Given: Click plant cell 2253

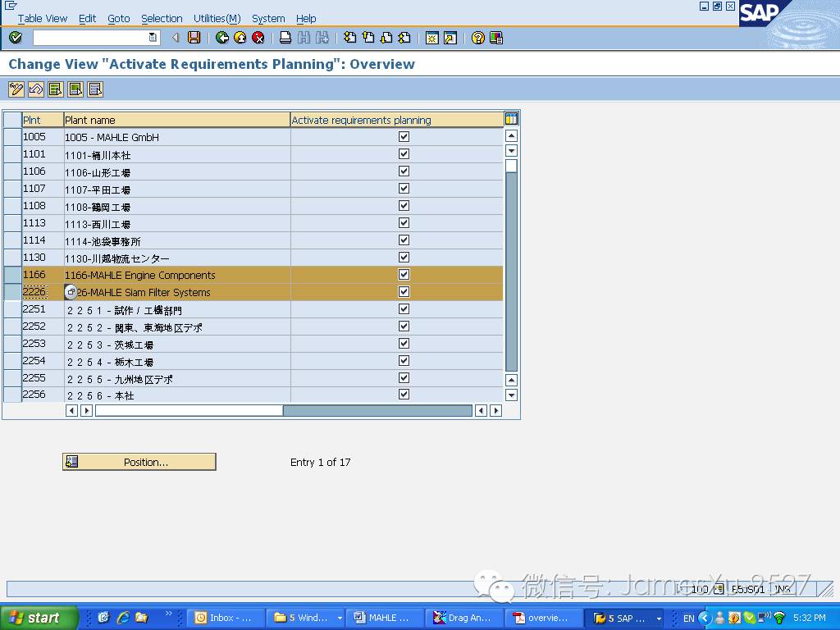Looking at the screenshot, I should [x=43, y=344].
